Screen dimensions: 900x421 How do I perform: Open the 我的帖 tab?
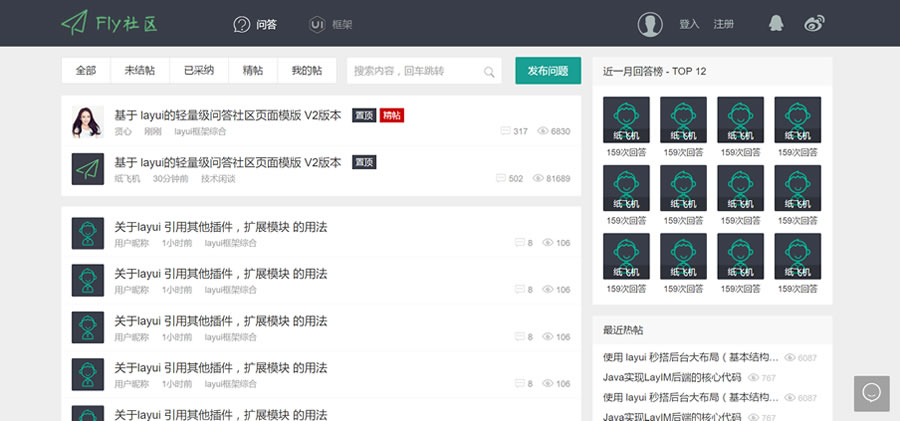(x=306, y=71)
